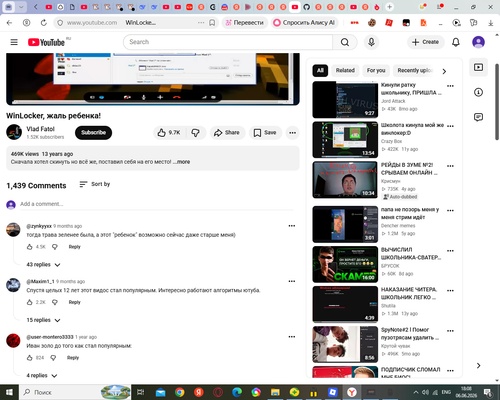
Task: Expand 15 replies under @Maxim1_1 comment
Action: pyautogui.click(x=43, y=320)
